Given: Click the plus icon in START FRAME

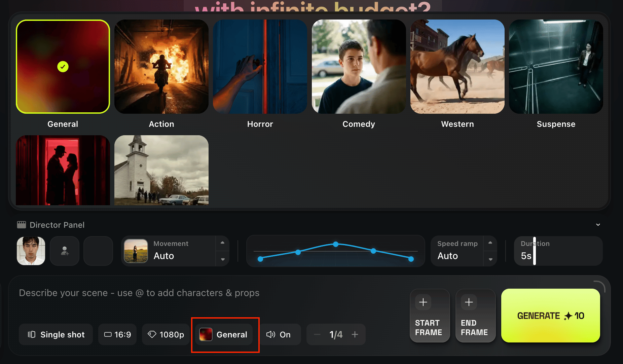Looking at the screenshot, I should pyautogui.click(x=423, y=302).
